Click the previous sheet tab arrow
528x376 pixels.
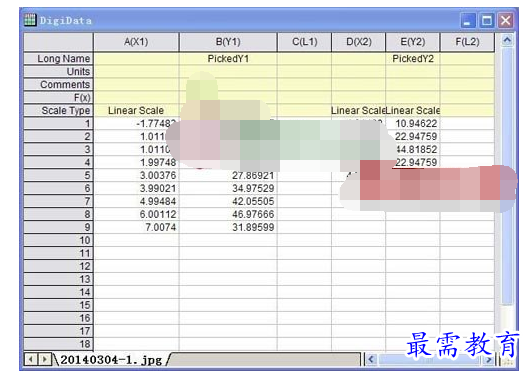point(31,360)
